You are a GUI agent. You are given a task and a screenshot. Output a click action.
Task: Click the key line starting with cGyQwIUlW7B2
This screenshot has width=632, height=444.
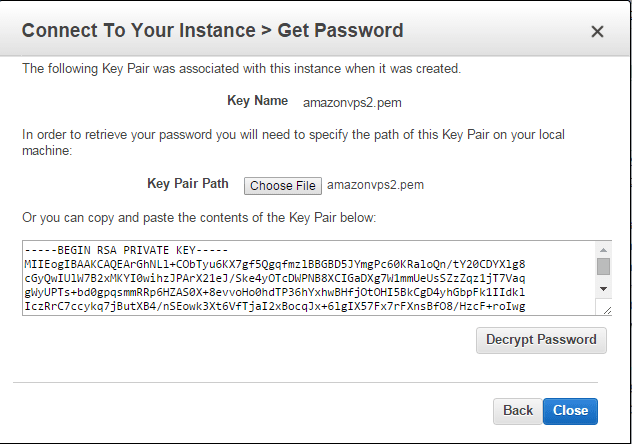[274, 278]
